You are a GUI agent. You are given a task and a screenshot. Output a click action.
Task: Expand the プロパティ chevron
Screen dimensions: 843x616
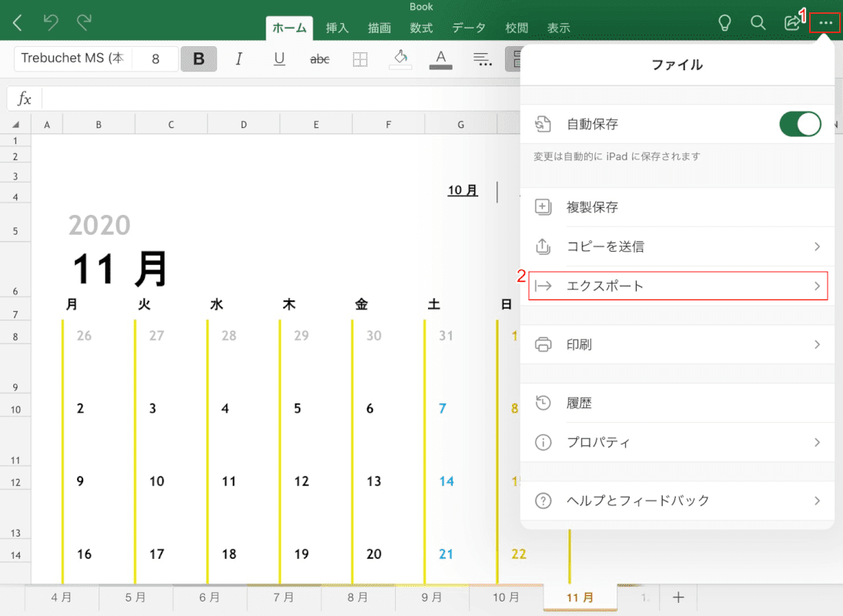tap(817, 442)
